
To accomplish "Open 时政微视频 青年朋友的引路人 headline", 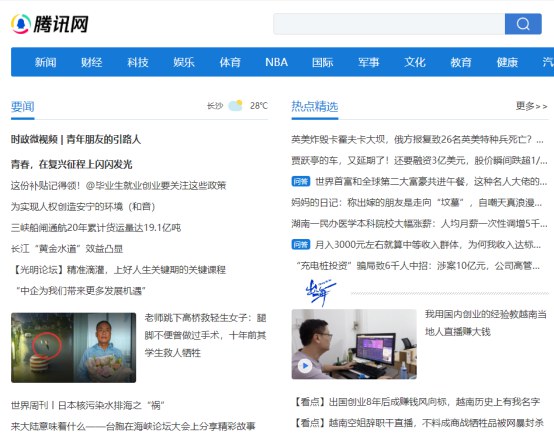I will tap(76, 139).
